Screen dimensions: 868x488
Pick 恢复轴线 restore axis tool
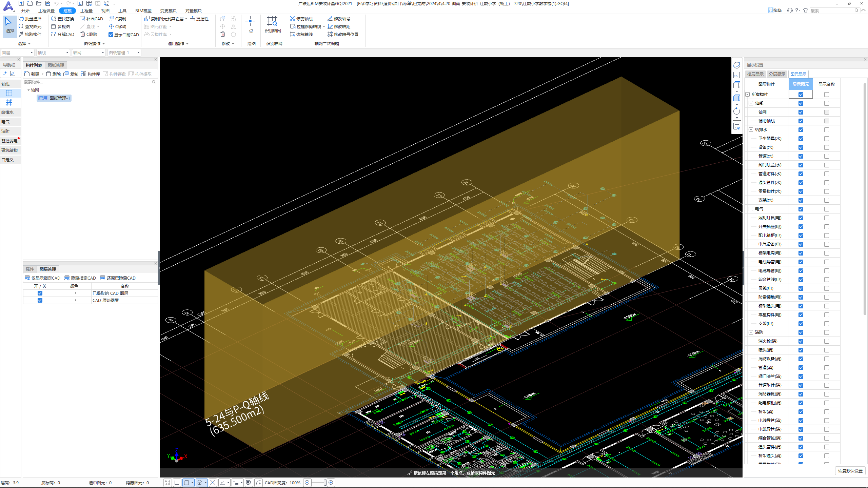[301, 34]
